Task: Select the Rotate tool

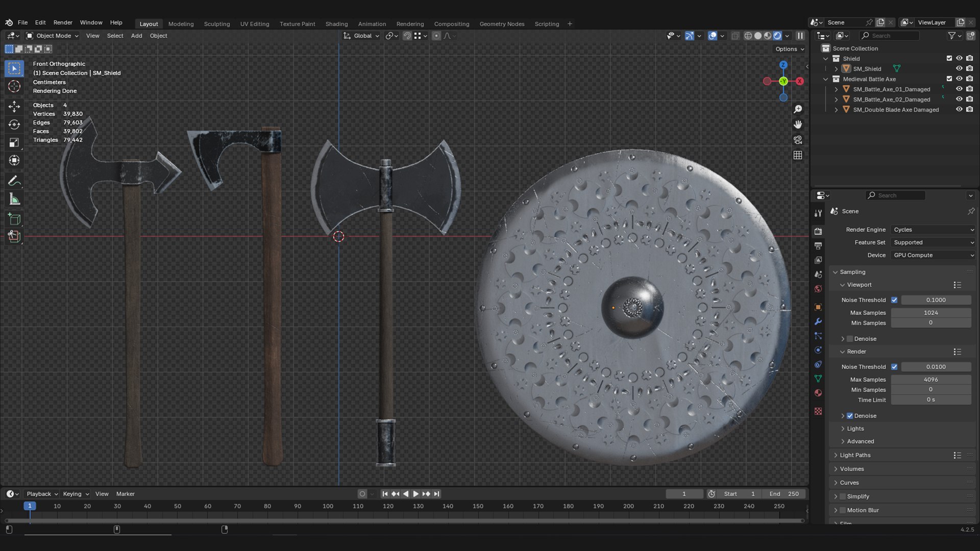Action: tap(14, 124)
